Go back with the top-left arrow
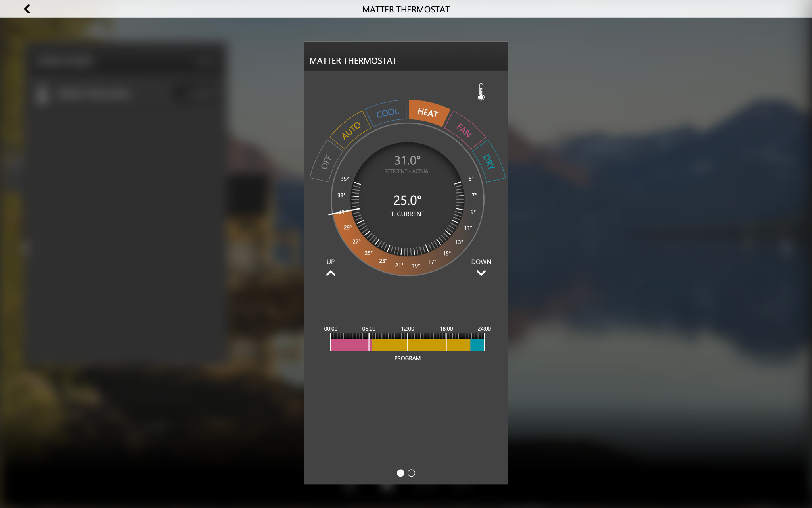The image size is (812, 508). 27,9
